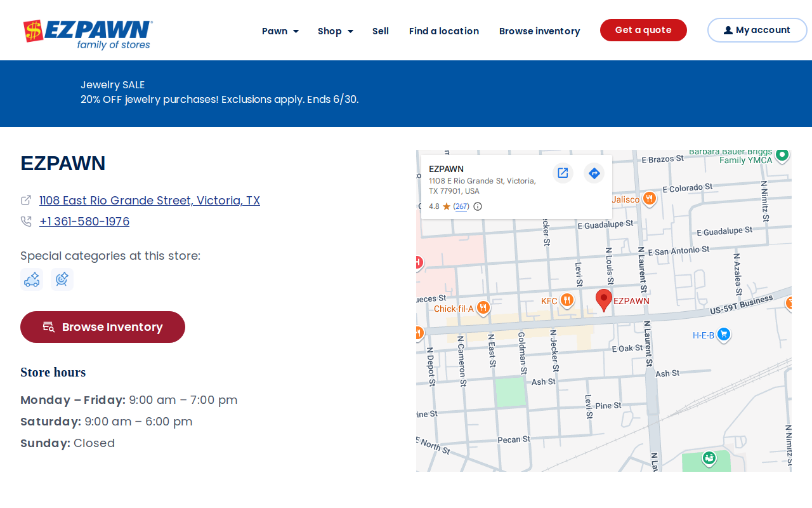Image resolution: width=812 pixels, height=508 pixels.
Task: Click the EZPAWN page heading
Action: [63, 163]
